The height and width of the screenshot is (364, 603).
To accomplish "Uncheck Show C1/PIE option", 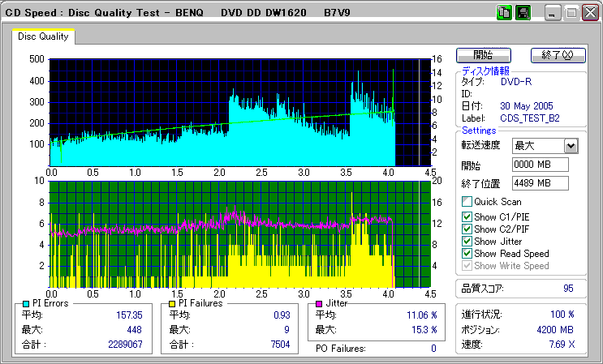I will click(467, 216).
